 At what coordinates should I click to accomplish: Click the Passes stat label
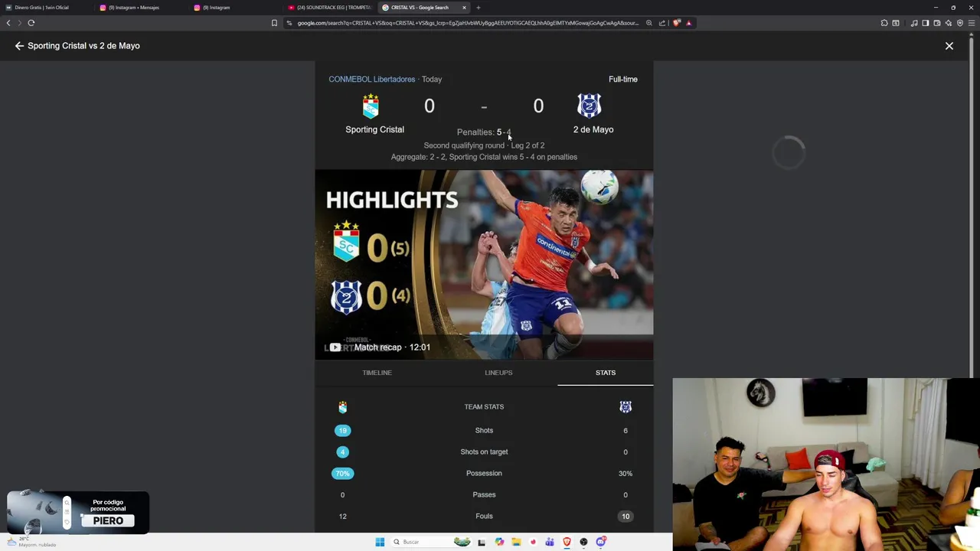tap(484, 494)
